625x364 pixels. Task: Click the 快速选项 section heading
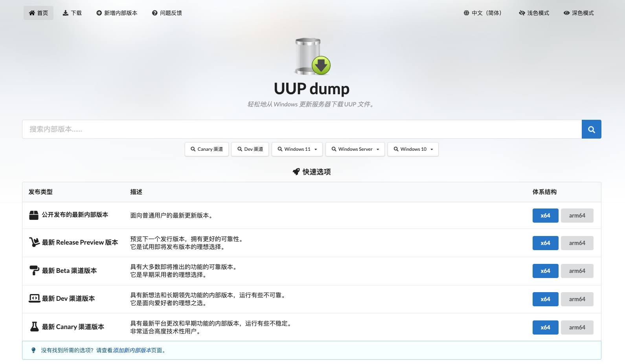(x=316, y=172)
